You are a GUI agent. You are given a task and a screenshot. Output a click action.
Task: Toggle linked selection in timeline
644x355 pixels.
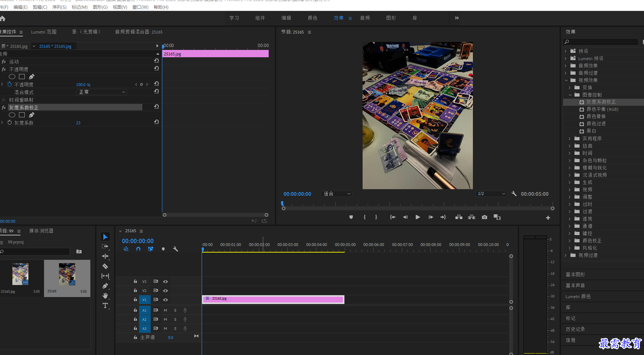[151, 249]
